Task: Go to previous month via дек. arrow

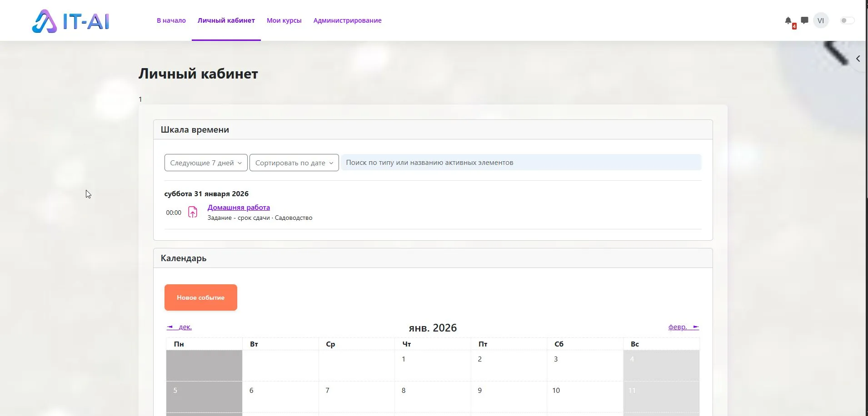Action: (x=180, y=327)
